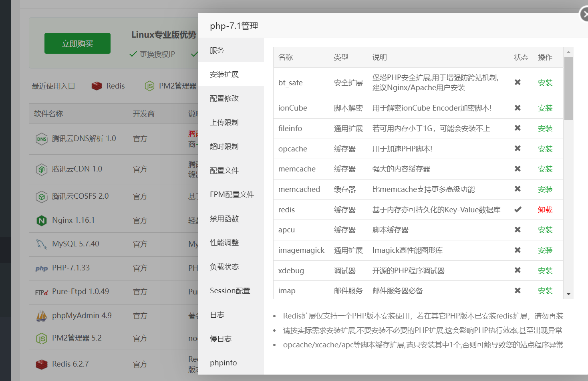Click the 立即购买 button
The image size is (588, 381).
(x=77, y=43)
